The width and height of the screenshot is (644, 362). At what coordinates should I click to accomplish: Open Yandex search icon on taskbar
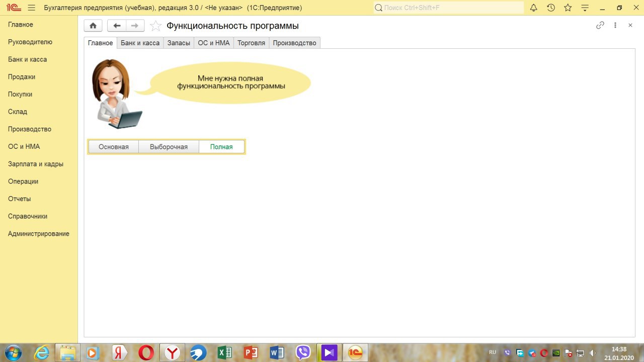[x=120, y=352]
